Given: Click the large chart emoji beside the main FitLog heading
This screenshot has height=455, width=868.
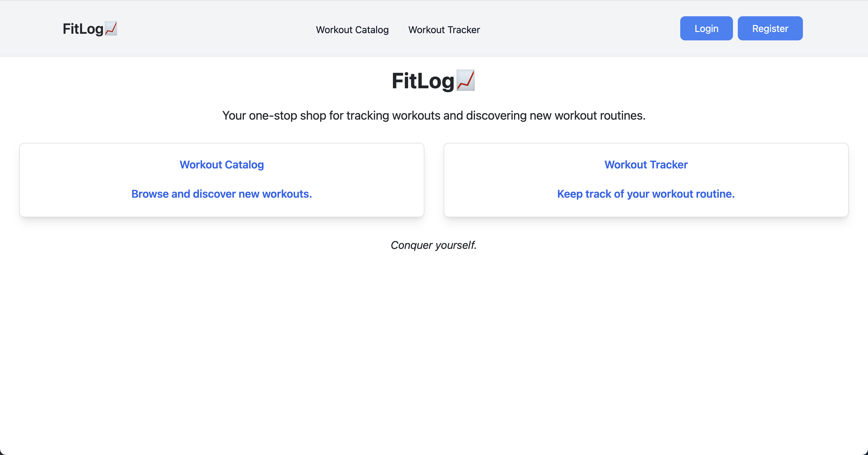Looking at the screenshot, I should click(466, 80).
